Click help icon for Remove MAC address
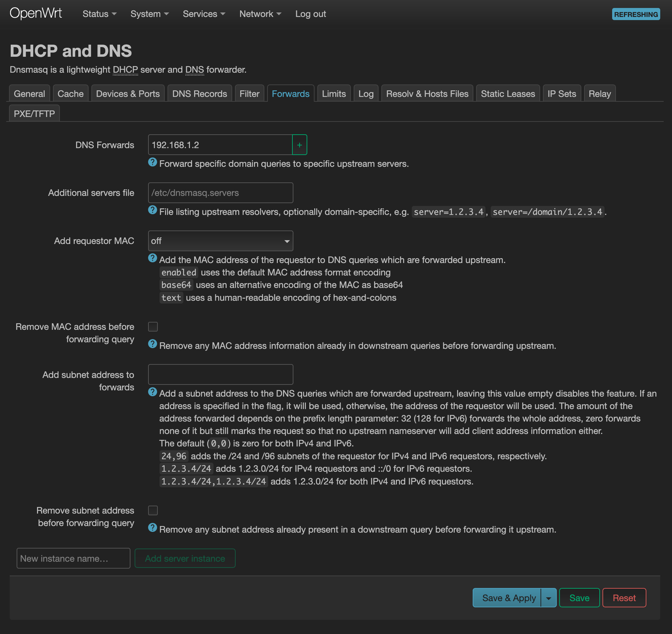Viewport: 672px width, 634px height. (153, 344)
